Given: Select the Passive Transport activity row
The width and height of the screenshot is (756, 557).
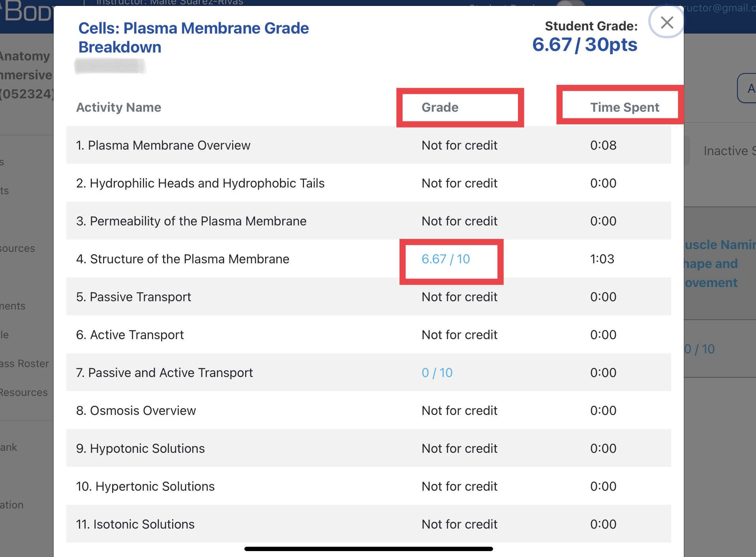Looking at the screenshot, I should [x=134, y=296].
